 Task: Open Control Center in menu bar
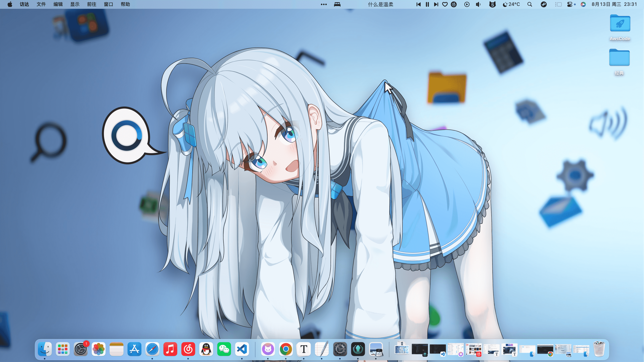click(570, 4)
